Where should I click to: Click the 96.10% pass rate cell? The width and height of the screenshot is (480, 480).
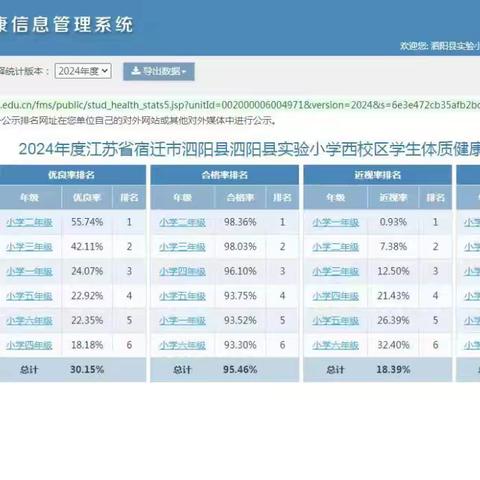240,271
